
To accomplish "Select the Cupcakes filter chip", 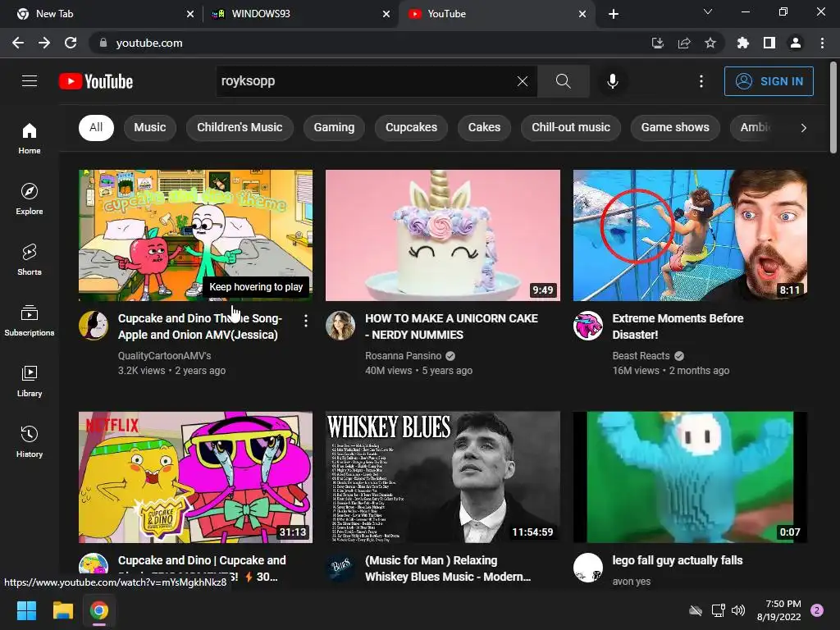I will [412, 127].
